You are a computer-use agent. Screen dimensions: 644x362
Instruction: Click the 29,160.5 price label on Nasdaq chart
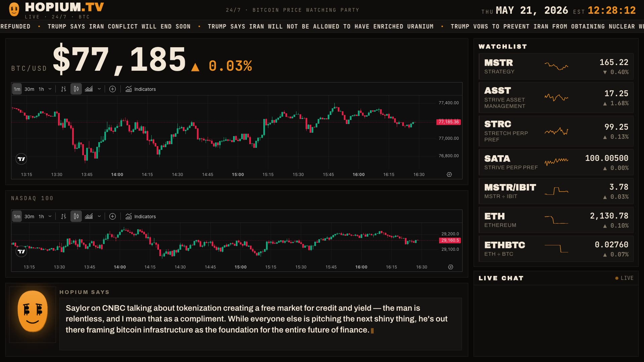(450, 240)
